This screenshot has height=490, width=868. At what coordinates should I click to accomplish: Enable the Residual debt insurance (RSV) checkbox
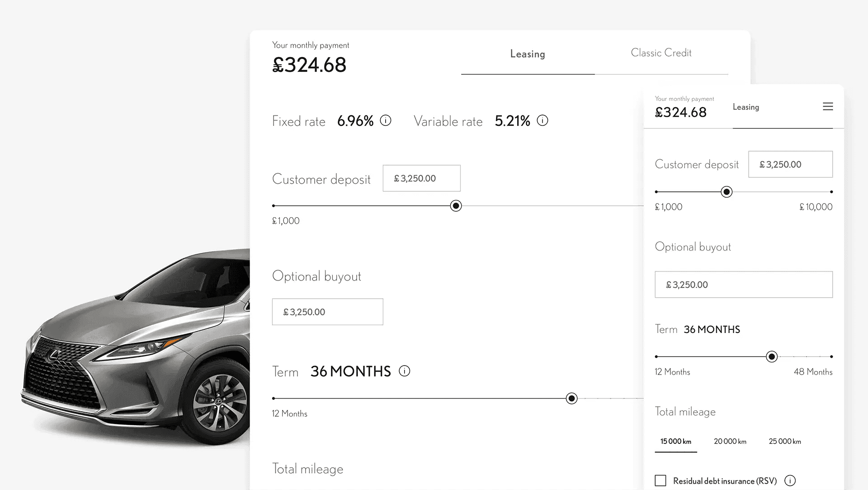pyautogui.click(x=660, y=480)
